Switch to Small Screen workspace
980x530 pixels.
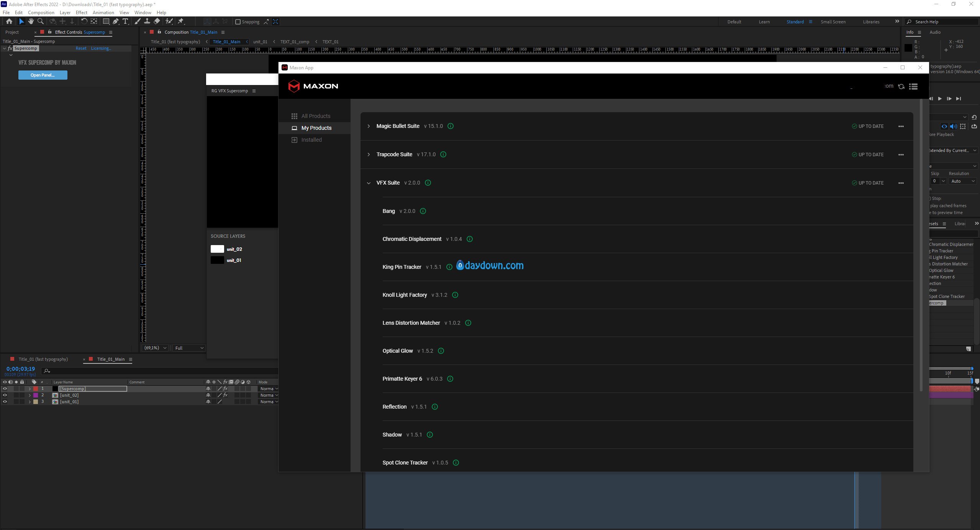point(833,22)
